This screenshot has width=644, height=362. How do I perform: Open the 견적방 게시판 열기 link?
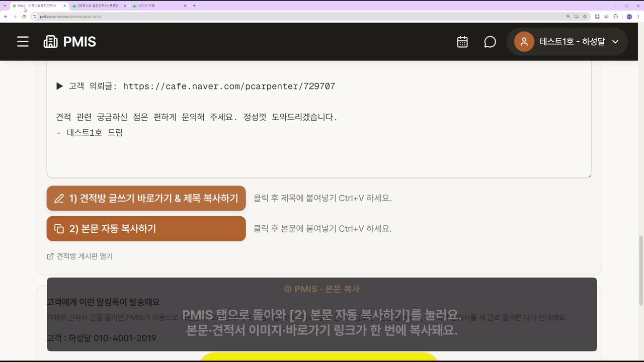80,256
